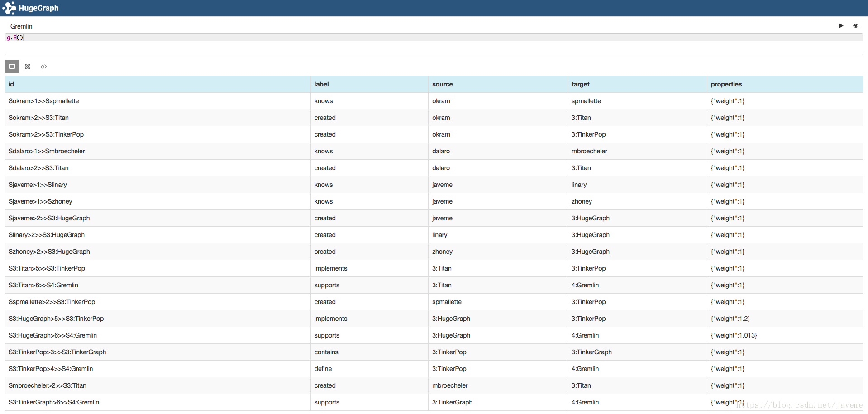The width and height of the screenshot is (868, 414).
Task: Select the S3:HugeGraph>6>>S4:Gremlin id cell
Action: 157,335
